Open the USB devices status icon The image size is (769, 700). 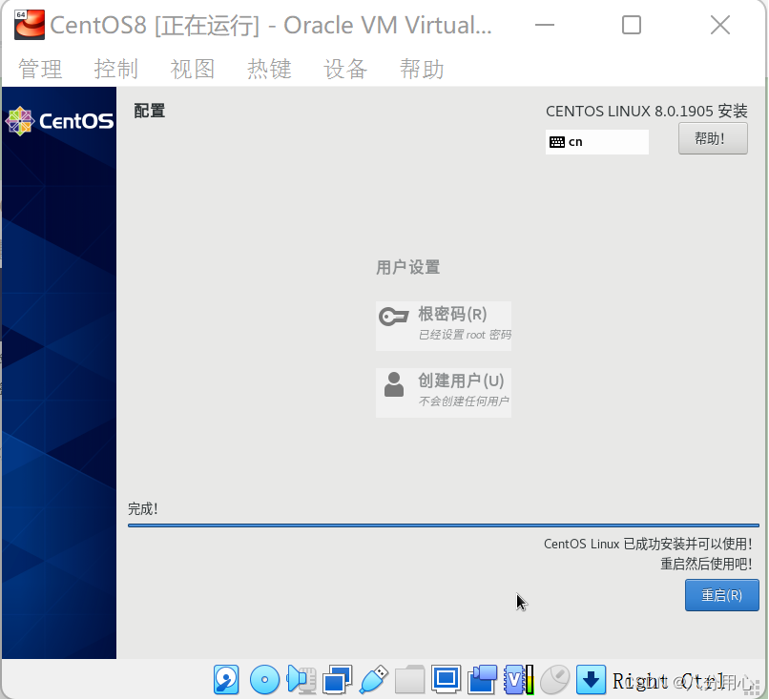pos(374,679)
